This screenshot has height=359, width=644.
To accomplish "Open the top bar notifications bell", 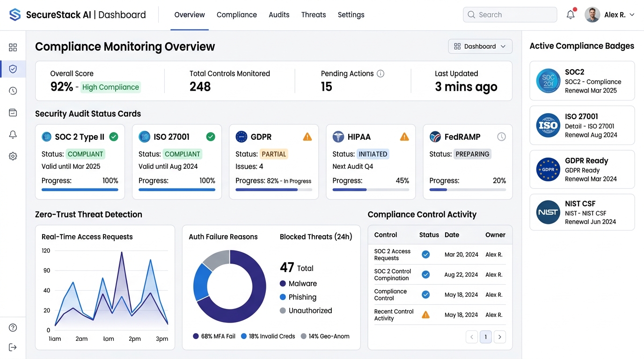I will 571,14.
